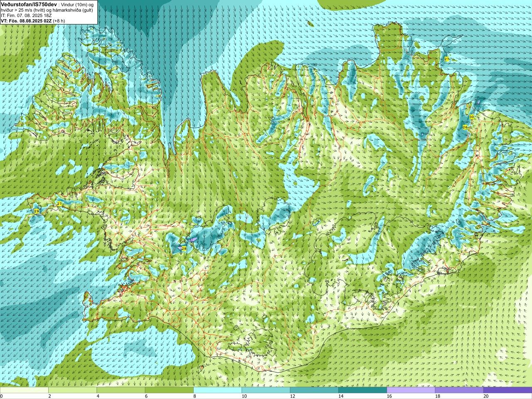Click the 18–20 m/s purple legend swatch
This screenshot has height=399, width=532.
point(459,390)
